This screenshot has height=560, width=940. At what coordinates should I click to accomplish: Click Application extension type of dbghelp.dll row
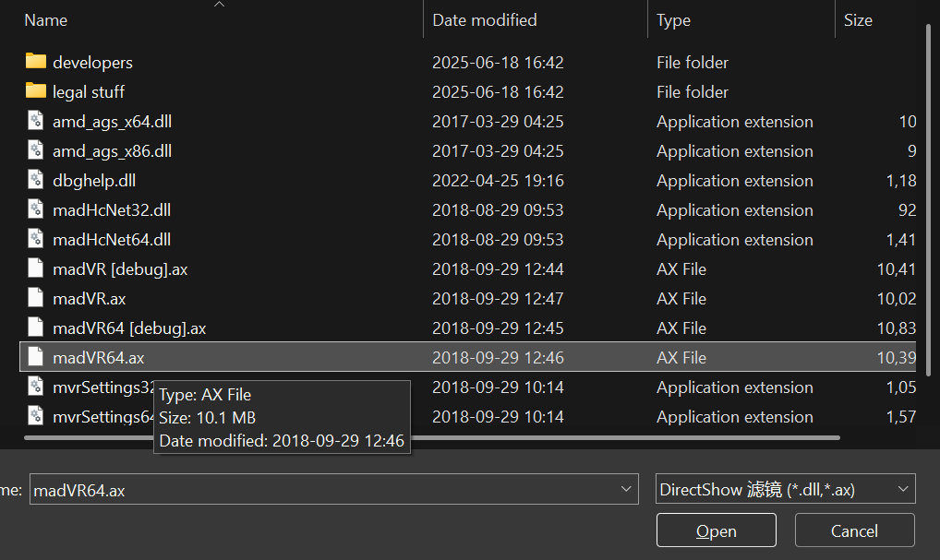point(735,180)
